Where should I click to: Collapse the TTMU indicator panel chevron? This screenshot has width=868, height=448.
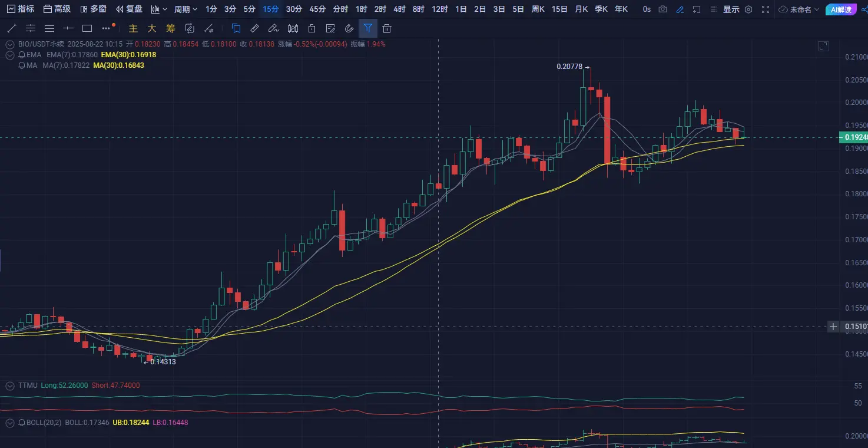[x=9, y=386]
